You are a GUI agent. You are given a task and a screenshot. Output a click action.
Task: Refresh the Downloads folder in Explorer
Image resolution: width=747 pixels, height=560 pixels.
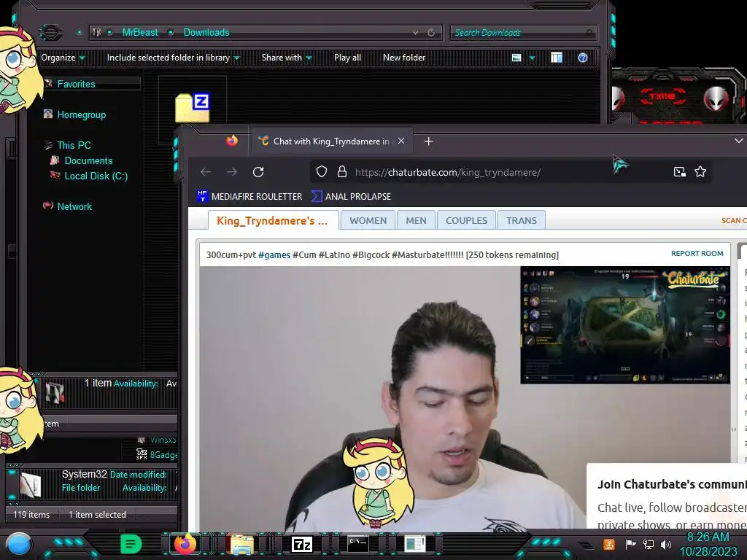click(x=431, y=32)
